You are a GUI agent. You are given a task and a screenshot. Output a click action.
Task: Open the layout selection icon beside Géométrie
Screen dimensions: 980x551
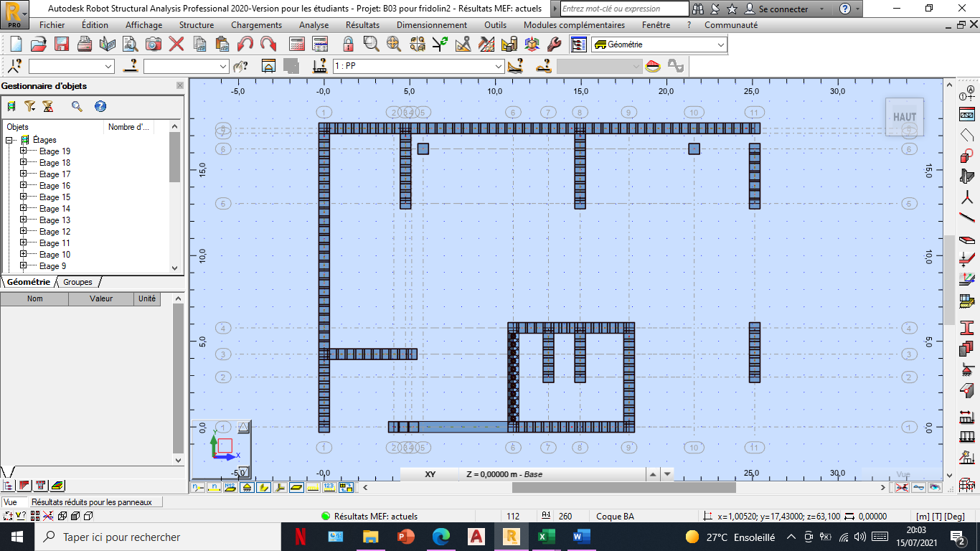[578, 44]
